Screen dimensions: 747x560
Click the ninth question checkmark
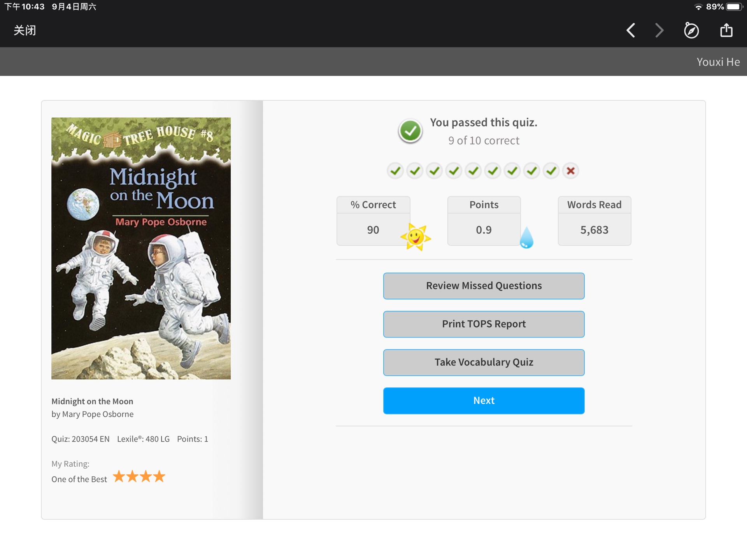(551, 171)
